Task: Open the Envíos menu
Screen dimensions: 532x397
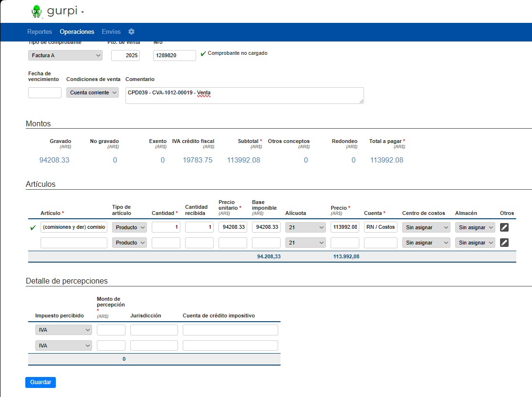Action: click(x=111, y=31)
